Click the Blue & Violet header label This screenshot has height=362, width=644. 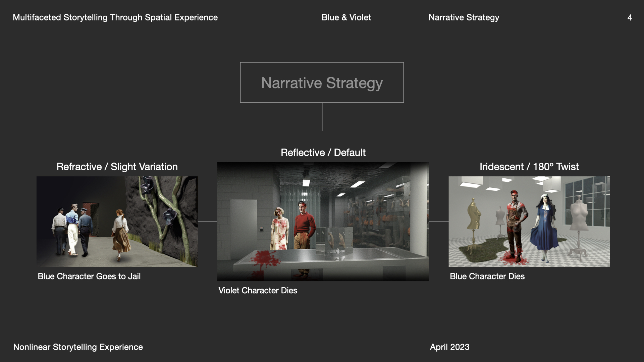(346, 17)
